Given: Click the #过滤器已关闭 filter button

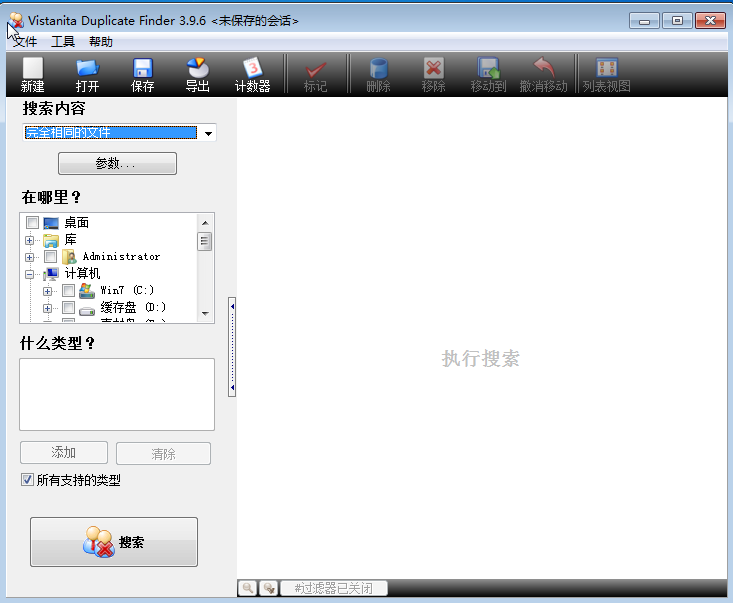Looking at the screenshot, I should (x=334, y=588).
